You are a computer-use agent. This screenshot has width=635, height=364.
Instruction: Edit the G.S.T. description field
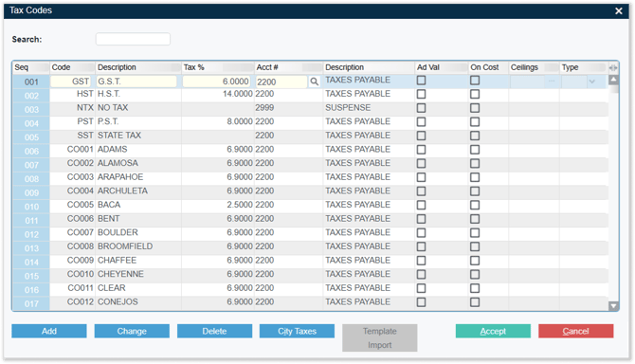click(x=136, y=82)
